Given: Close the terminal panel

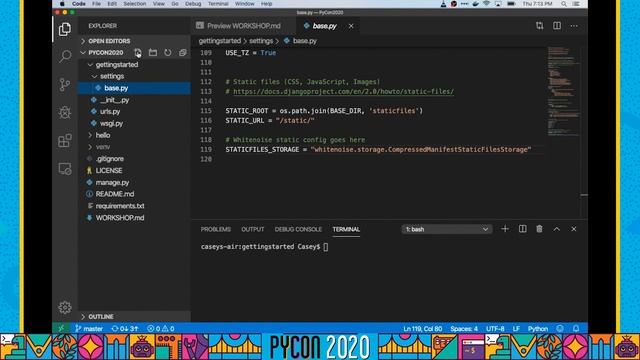Looking at the screenshot, I should point(573,229).
